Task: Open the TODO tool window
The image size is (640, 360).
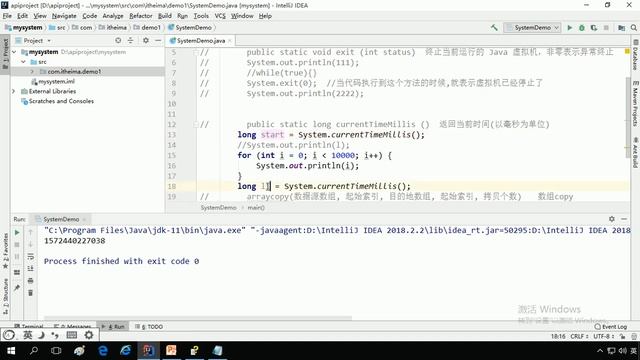Action: 149,327
